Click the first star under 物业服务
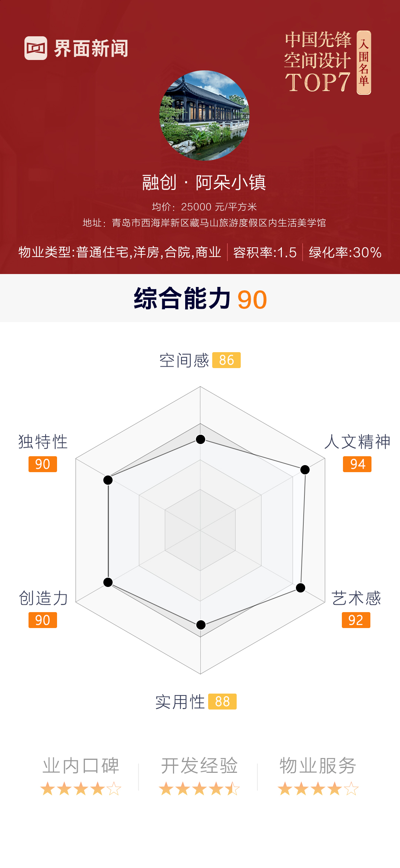This screenshot has height=868, width=400. (x=285, y=789)
